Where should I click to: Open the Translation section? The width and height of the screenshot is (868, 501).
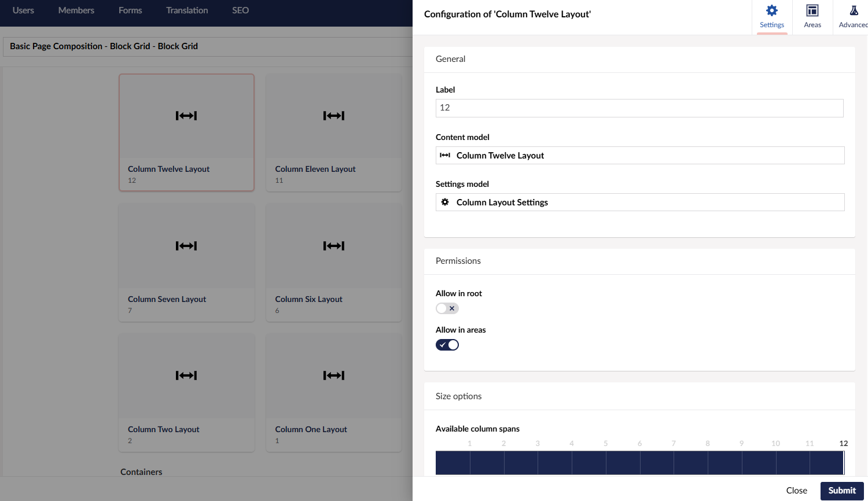click(187, 10)
